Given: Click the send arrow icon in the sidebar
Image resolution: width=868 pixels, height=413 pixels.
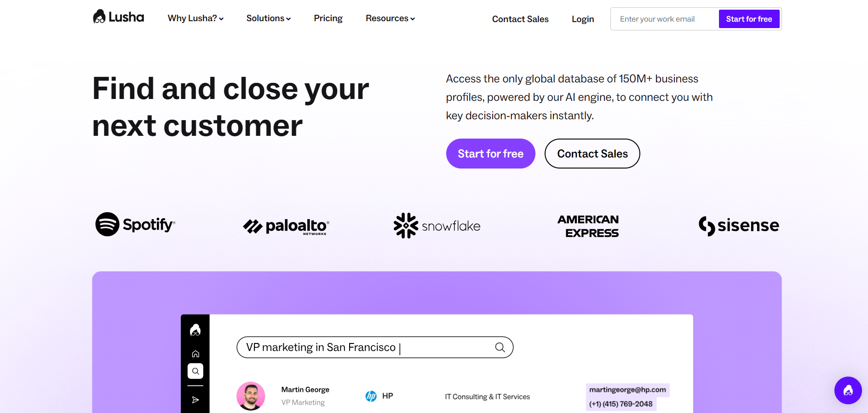Looking at the screenshot, I should pos(195,400).
